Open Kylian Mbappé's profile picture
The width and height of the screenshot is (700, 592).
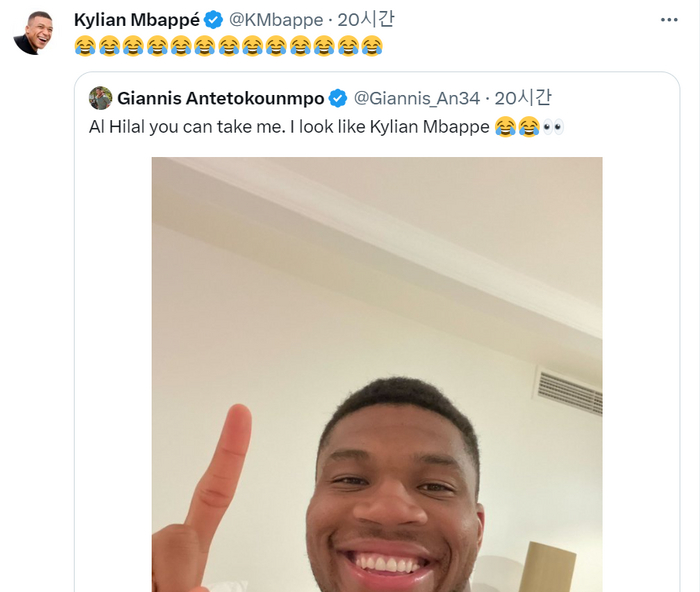point(33,33)
